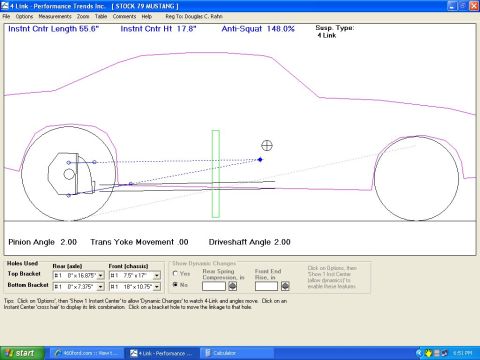Expand Bottom Bracket rear axle hole dropdown

pyautogui.click(x=101, y=287)
